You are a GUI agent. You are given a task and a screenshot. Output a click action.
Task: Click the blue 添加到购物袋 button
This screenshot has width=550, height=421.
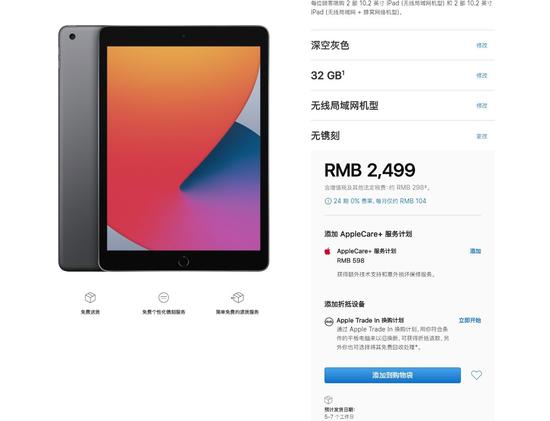point(393,375)
